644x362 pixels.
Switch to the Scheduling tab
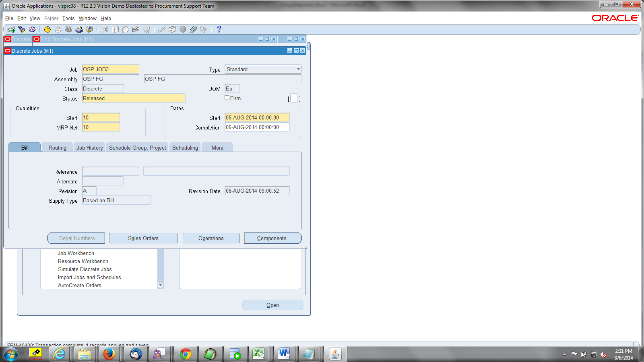(185, 148)
